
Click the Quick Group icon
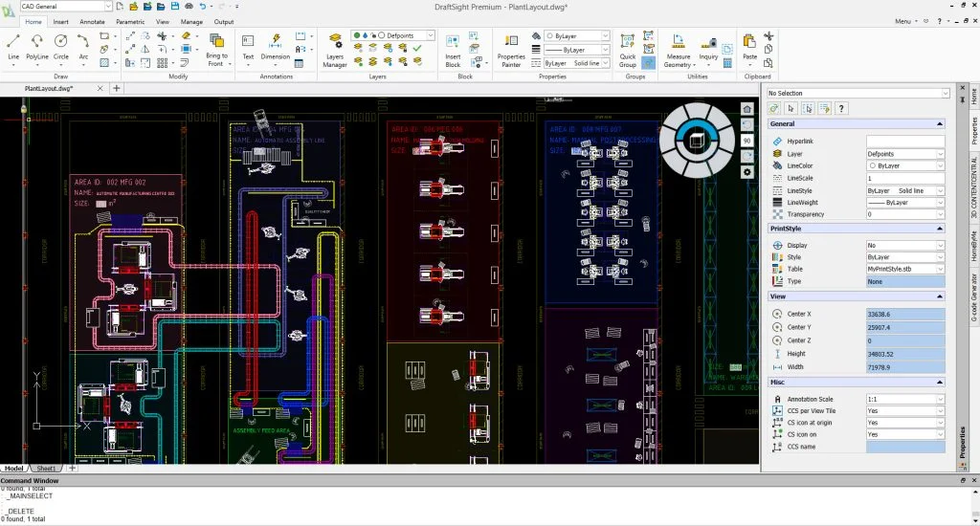[x=628, y=50]
